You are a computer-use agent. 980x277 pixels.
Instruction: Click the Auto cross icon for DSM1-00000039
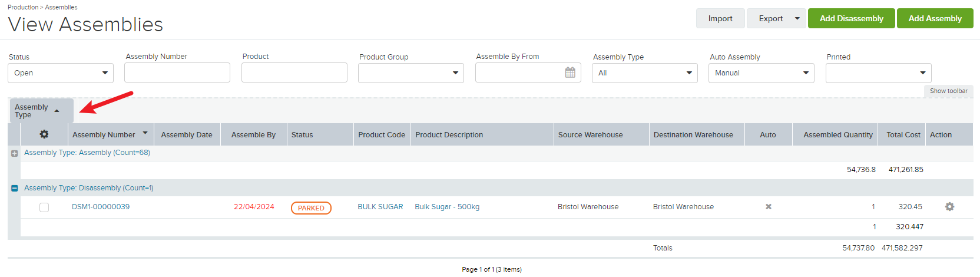coord(768,207)
